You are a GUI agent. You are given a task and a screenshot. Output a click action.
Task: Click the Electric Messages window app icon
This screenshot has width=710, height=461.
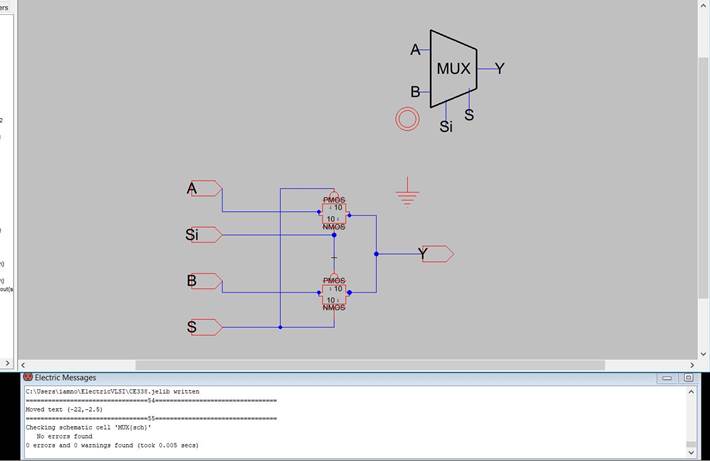click(x=28, y=377)
